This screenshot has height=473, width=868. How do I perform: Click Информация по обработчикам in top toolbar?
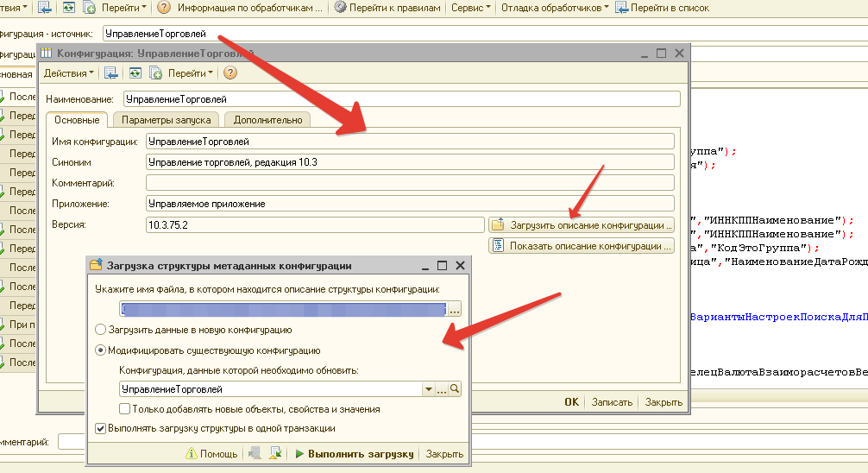[x=249, y=8]
